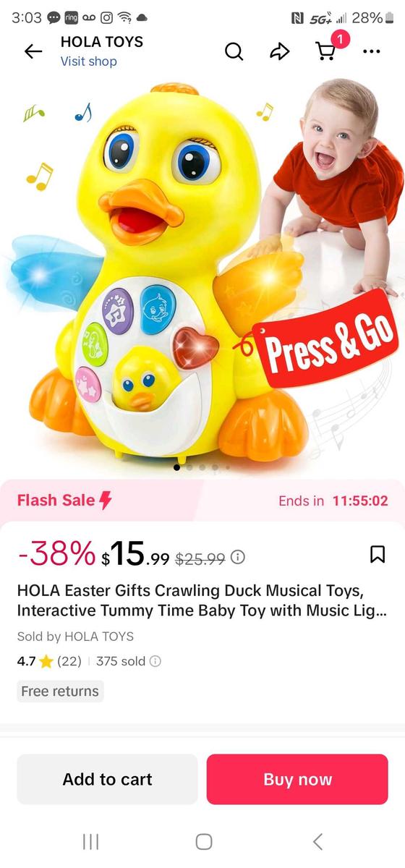405x868 pixels.
Task: Tap the back arrow icon
Action: 33,51
